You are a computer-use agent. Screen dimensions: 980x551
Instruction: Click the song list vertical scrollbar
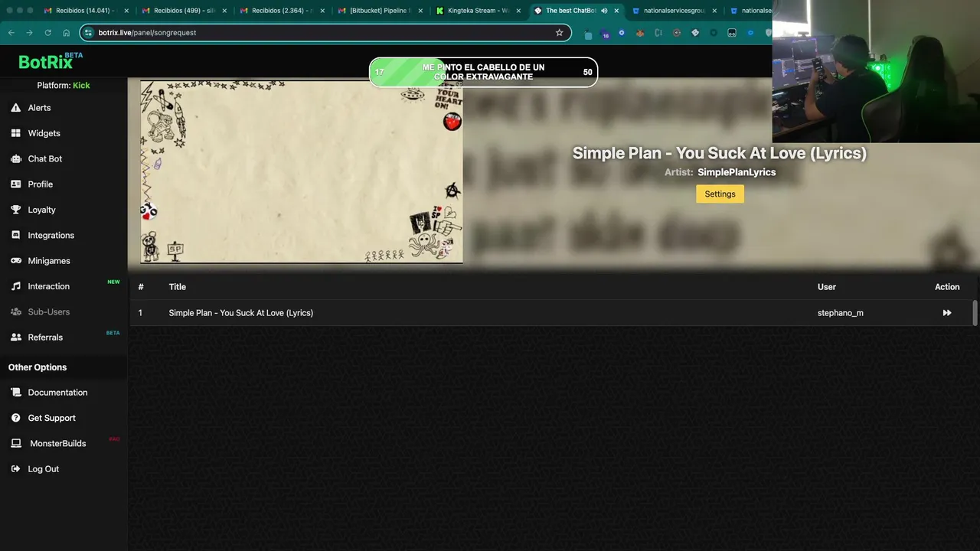point(975,313)
